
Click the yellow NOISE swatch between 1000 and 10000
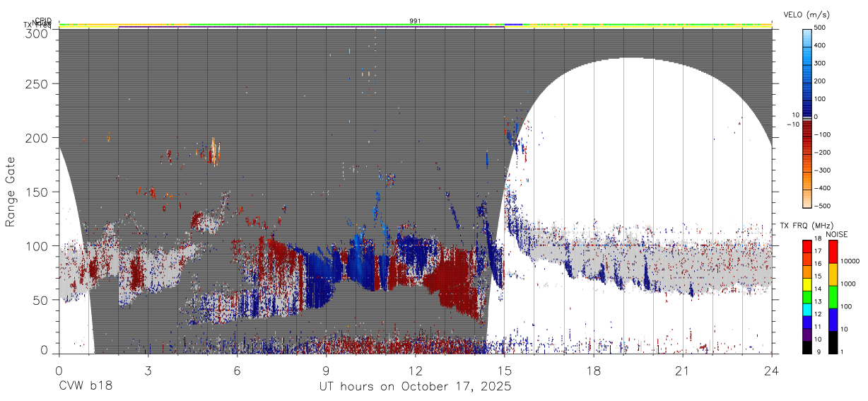click(x=832, y=274)
